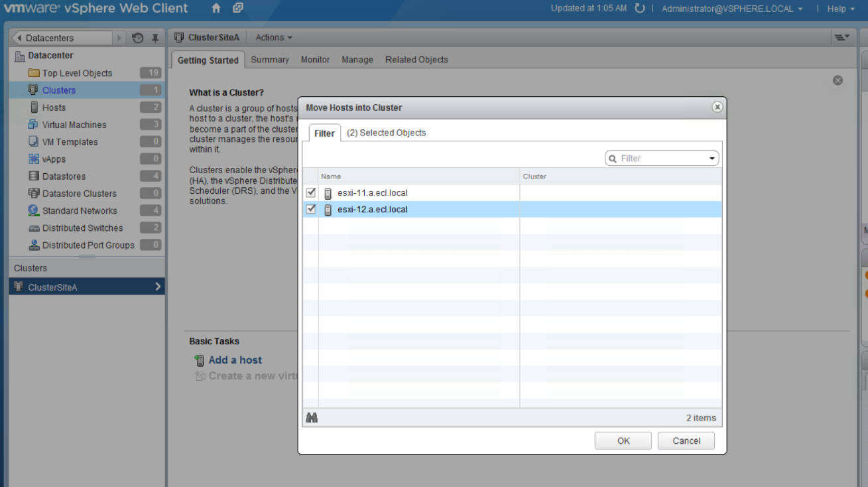Refresh the client using the circular arrow icon

coord(639,9)
